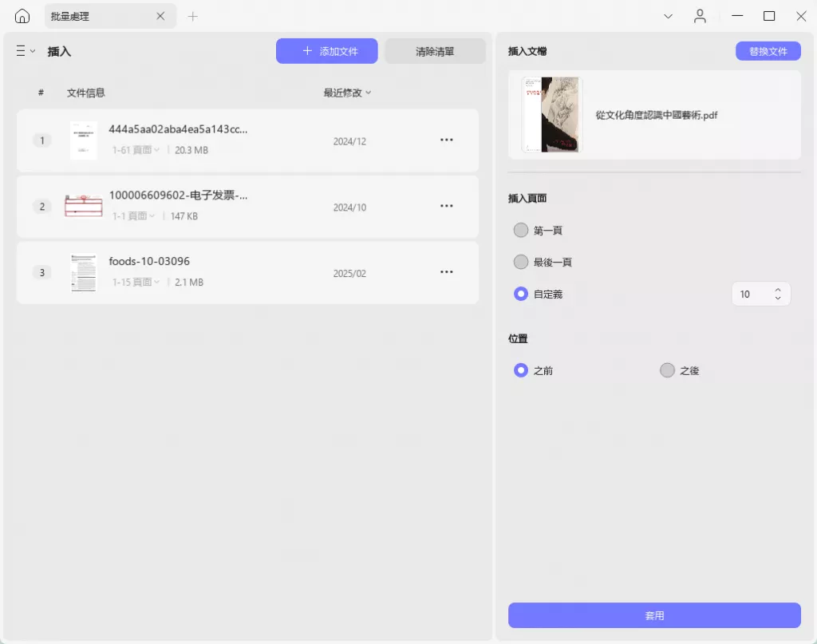Click the custom page number field showing 10

click(x=760, y=294)
